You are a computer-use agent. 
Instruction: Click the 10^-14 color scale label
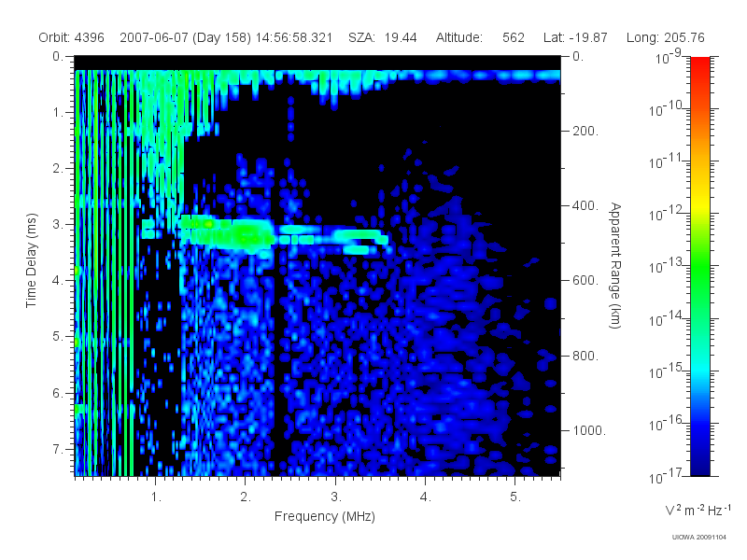[x=668, y=318]
